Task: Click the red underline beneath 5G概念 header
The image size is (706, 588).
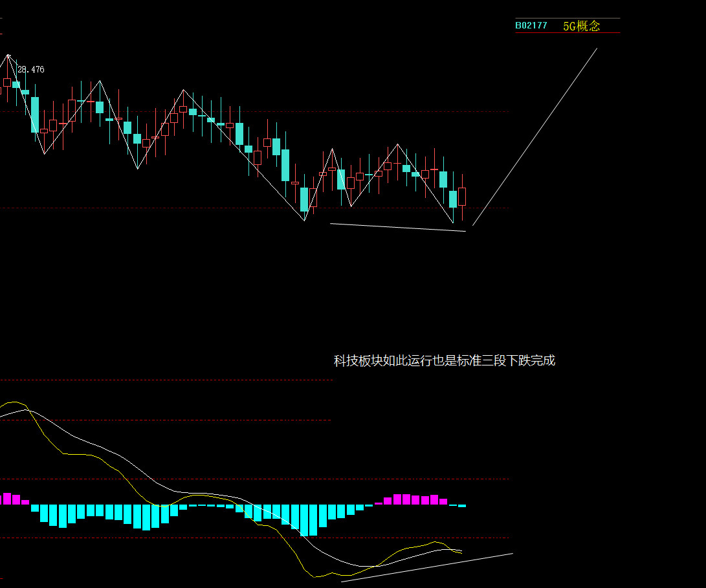Action: click(x=568, y=33)
